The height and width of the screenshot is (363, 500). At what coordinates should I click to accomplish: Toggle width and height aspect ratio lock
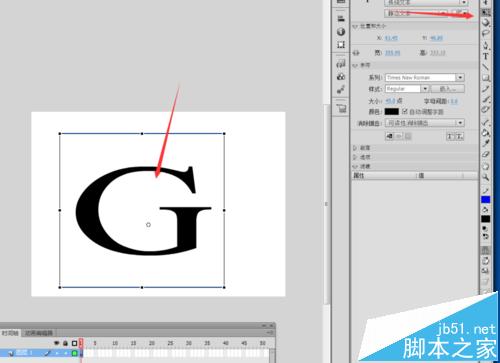356,53
